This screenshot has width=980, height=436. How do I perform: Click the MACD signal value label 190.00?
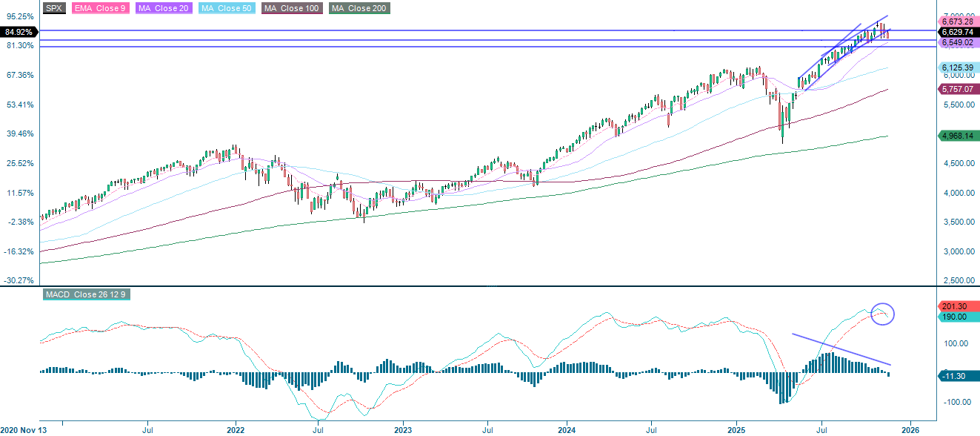tap(955, 317)
